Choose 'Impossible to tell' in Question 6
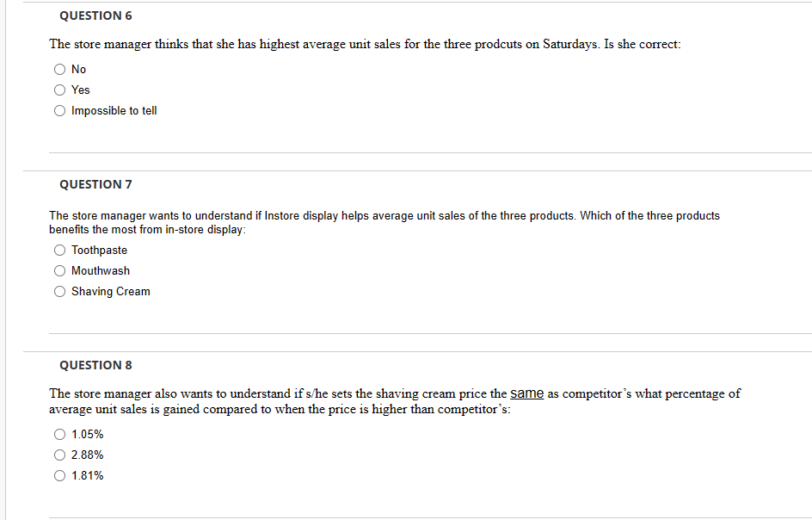Image resolution: width=812 pixels, height=520 pixels. click(x=59, y=110)
